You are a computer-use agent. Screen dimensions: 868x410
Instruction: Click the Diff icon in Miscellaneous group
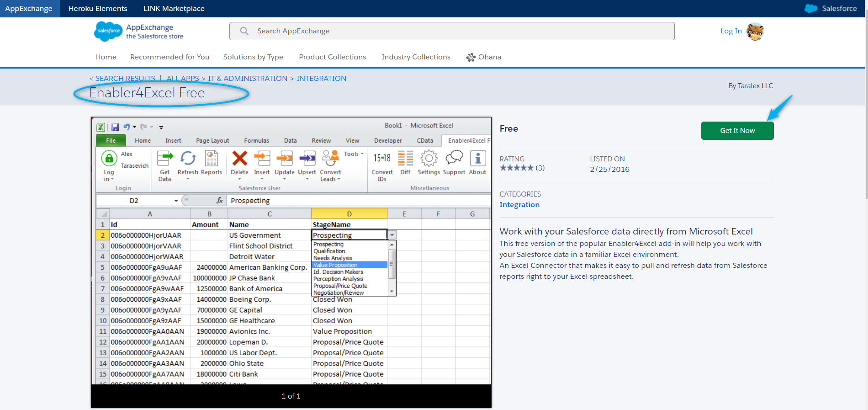pos(405,158)
